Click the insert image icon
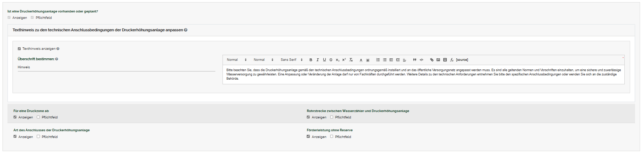 [438, 60]
